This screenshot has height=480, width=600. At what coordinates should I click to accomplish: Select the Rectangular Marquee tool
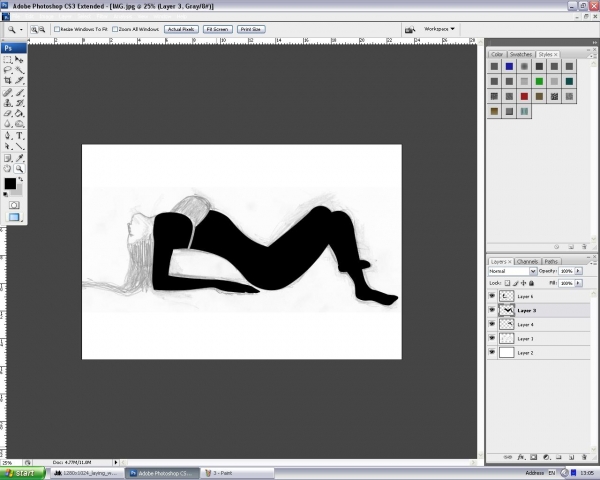(x=8, y=60)
